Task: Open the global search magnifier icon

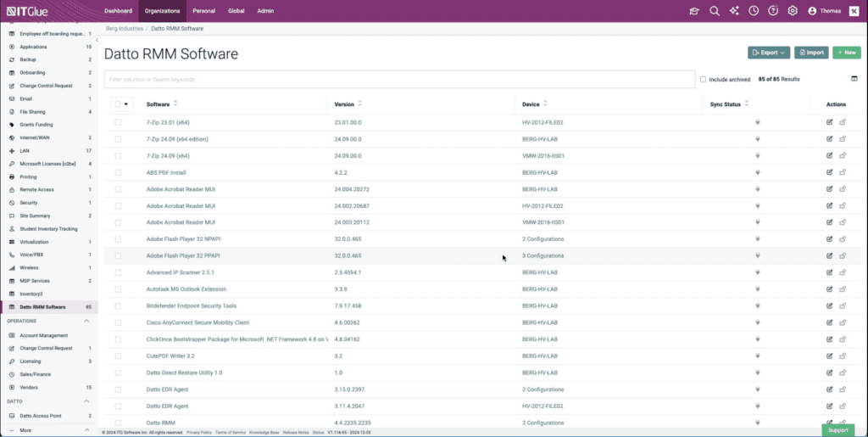Action: click(714, 11)
